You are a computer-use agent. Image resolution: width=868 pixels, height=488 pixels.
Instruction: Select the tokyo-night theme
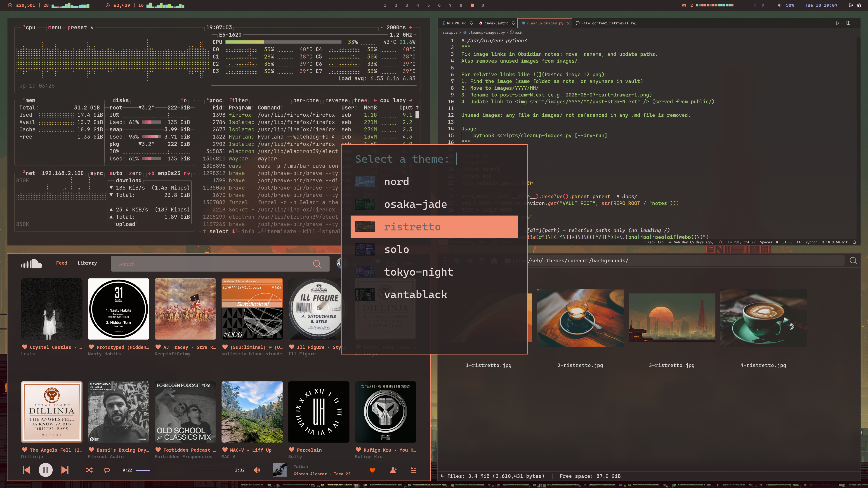[x=418, y=272]
